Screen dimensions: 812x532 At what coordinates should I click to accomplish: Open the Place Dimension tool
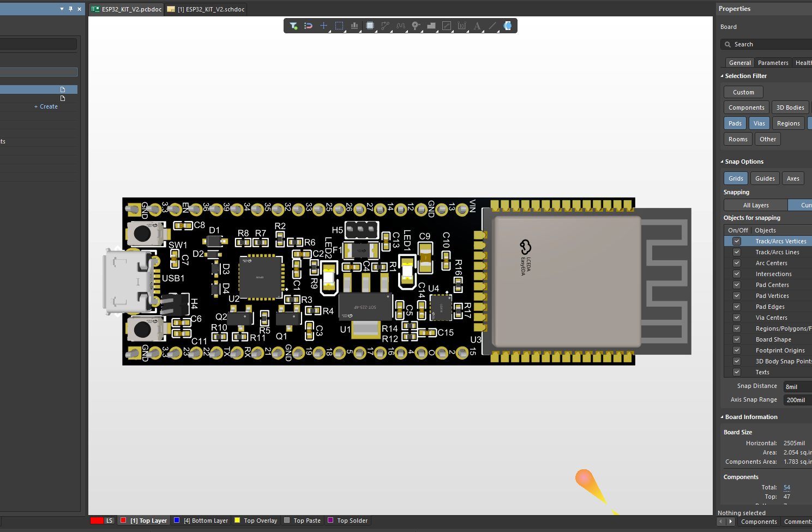tap(462, 26)
